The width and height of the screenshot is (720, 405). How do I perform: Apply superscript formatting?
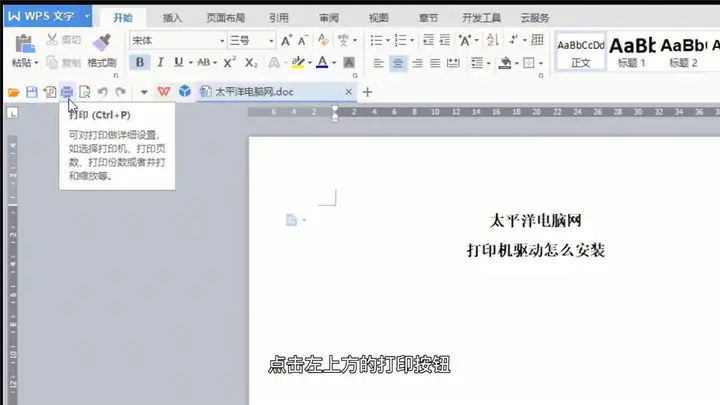point(229,62)
